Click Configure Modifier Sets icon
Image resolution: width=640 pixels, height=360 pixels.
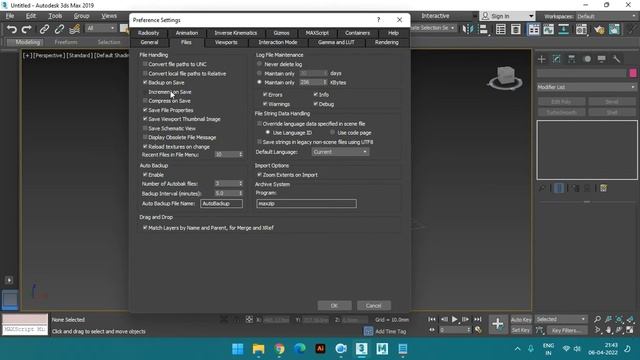coord(603,188)
